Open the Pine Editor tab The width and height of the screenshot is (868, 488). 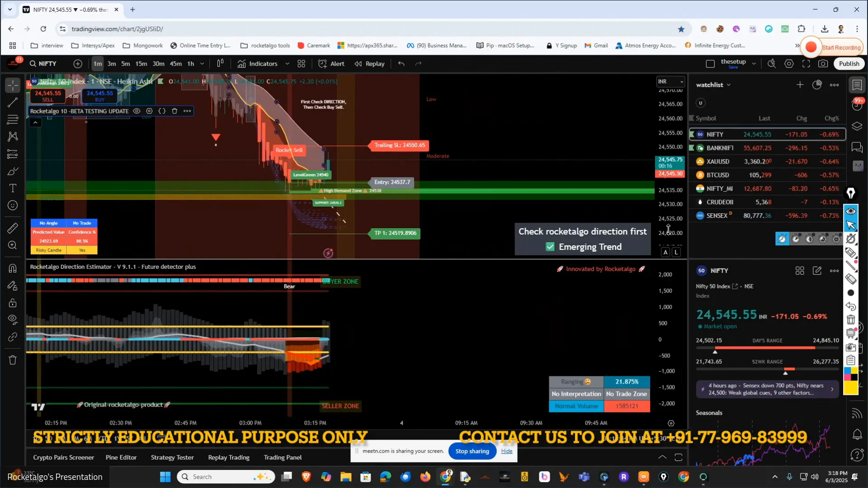pos(121,457)
